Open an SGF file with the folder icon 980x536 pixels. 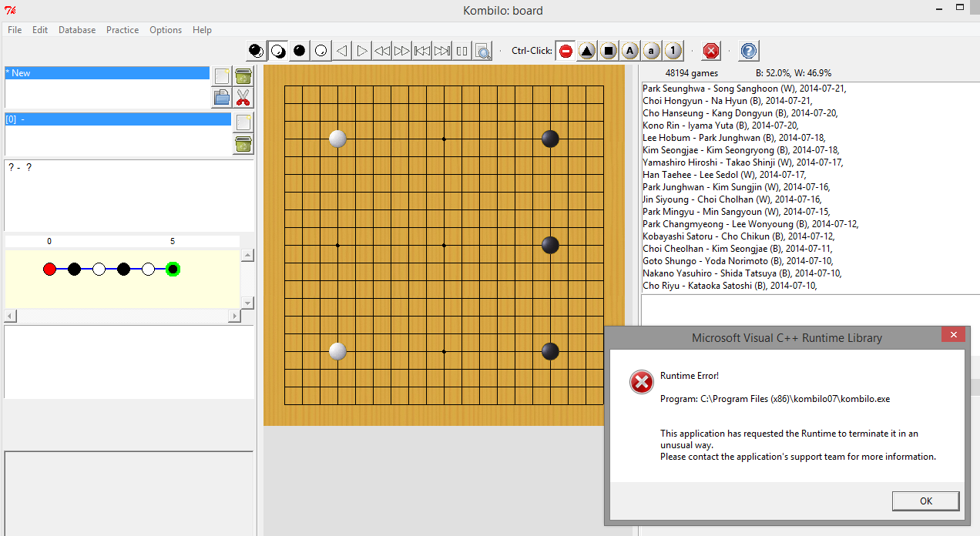point(222,97)
